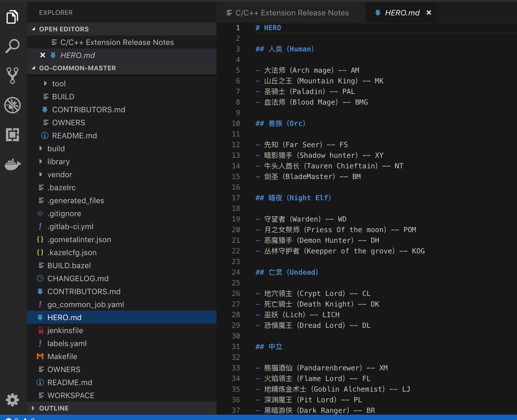Open the Manage gear settings icon
This screenshot has height=420, width=517.
point(13,399)
